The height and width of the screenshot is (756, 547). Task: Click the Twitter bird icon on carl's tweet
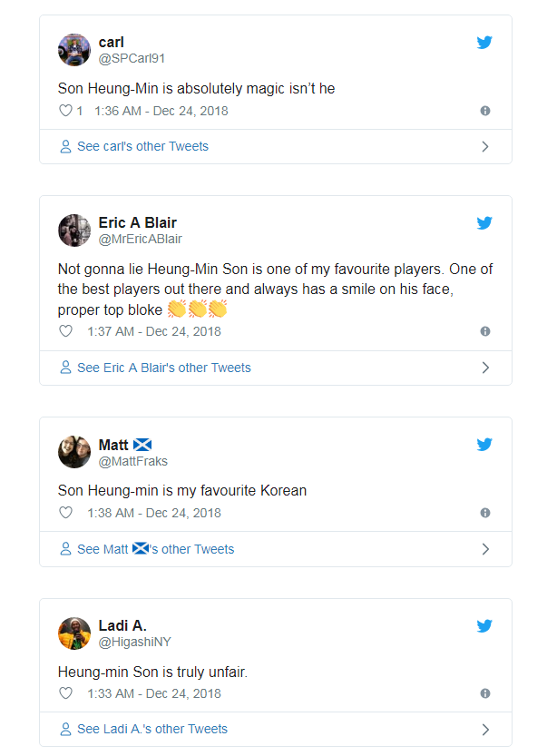click(484, 43)
